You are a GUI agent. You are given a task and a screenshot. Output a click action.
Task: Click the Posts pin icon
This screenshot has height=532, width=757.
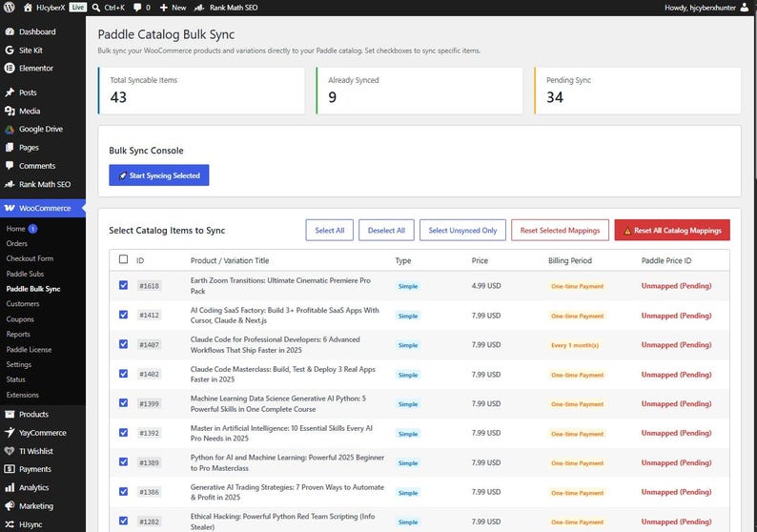(x=10, y=92)
